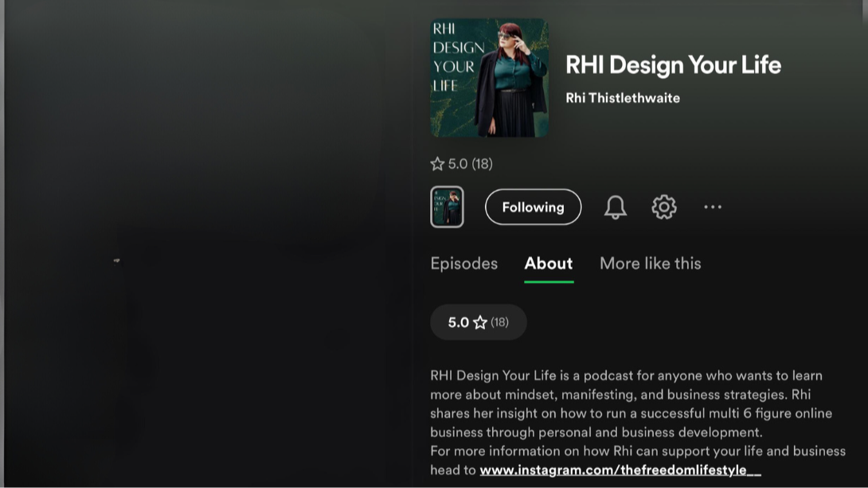This screenshot has width=868, height=488.
Task: Click the RHI Design Your Life title heading
Action: pos(673,64)
